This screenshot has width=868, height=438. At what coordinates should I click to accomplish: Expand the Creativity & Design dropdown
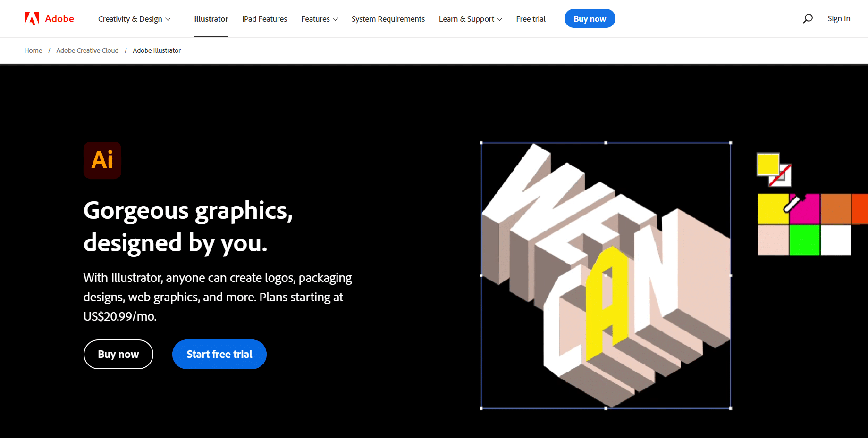tap(134, 19)
